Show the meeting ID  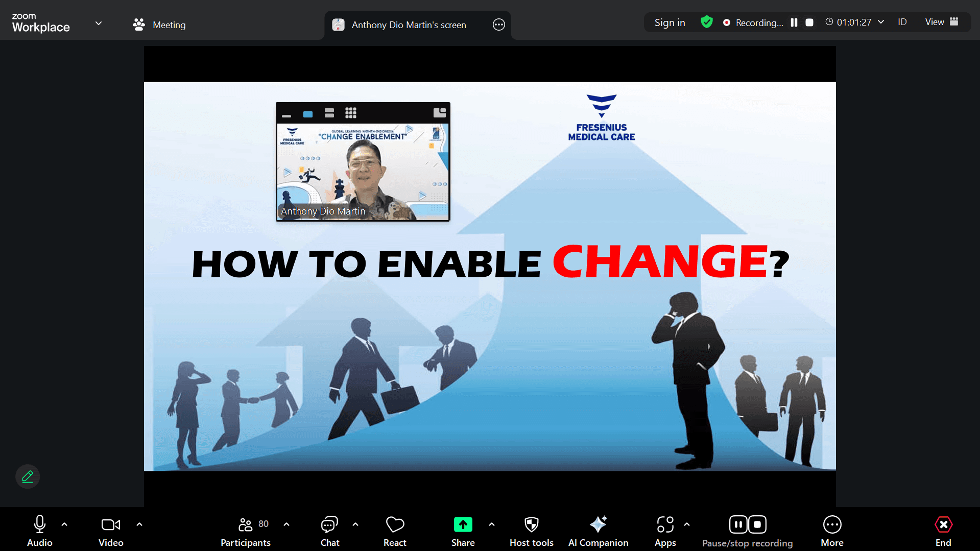pyautogui.click(x=902, y=22)
